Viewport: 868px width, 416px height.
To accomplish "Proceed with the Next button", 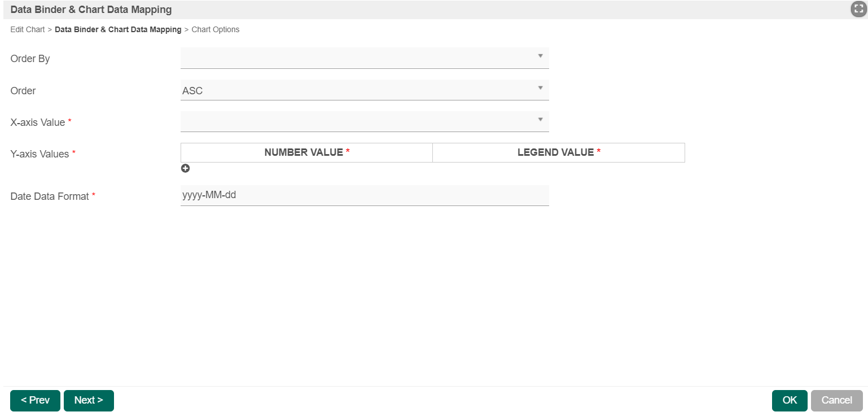I will [x=89, y=400].
